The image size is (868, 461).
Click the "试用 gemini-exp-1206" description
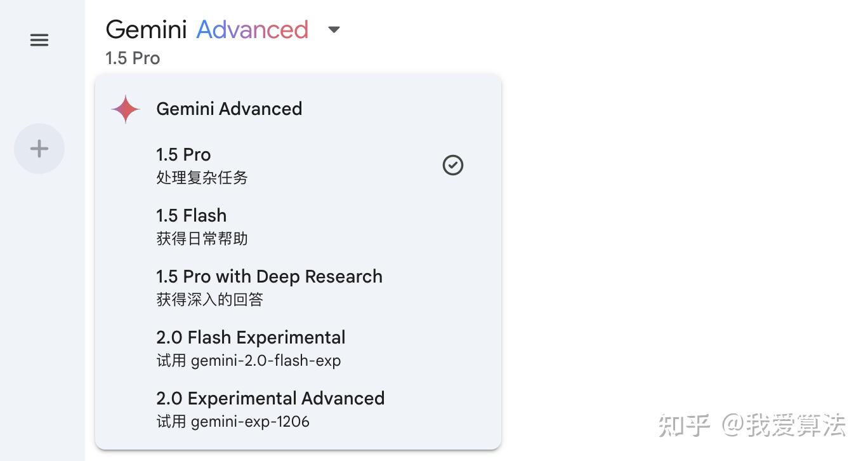[233, 422]
